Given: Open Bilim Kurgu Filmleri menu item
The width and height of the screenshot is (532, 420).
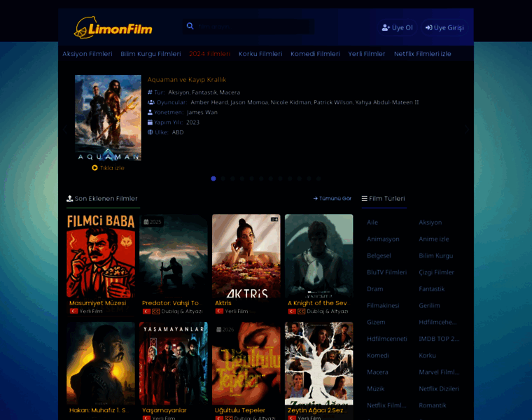Looking at the screenshot, I should (x=150, y=54).
